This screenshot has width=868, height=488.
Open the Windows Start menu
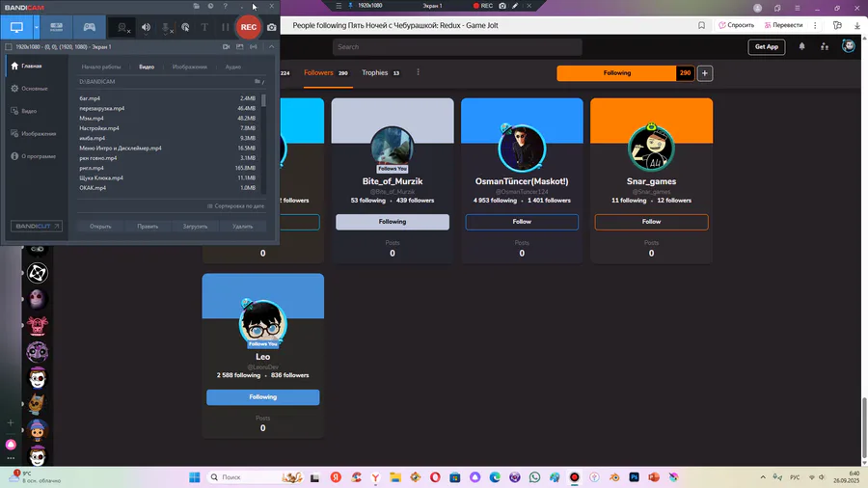tap(194, 477)
